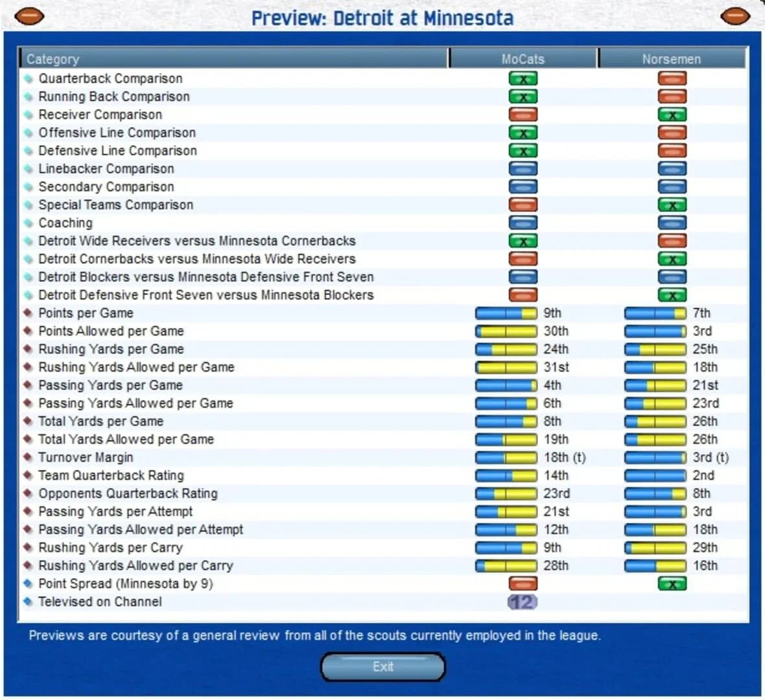
Task: Click Norsemen's green advantage marker for Receiver Comparison
Action: click(x=672, y=115)
